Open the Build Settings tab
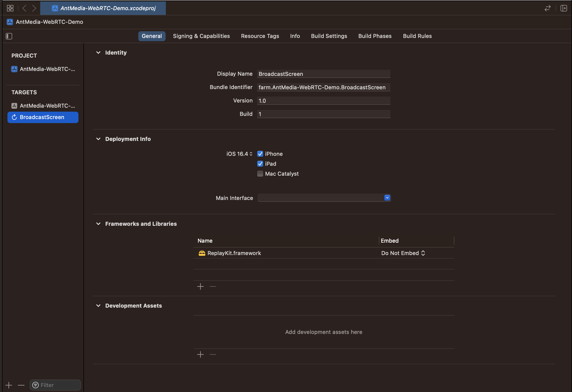Viewport: 572px width, 392px height. [x=329, y=36]
